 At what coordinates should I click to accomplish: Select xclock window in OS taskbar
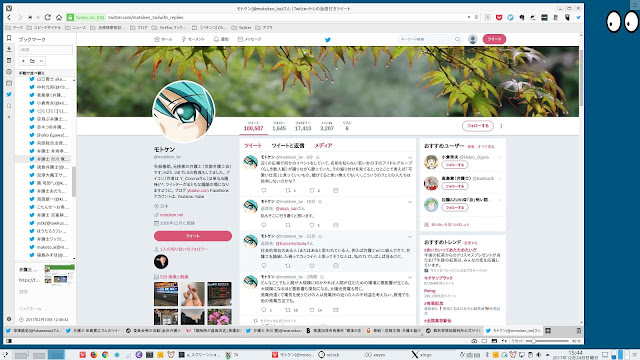330,355
